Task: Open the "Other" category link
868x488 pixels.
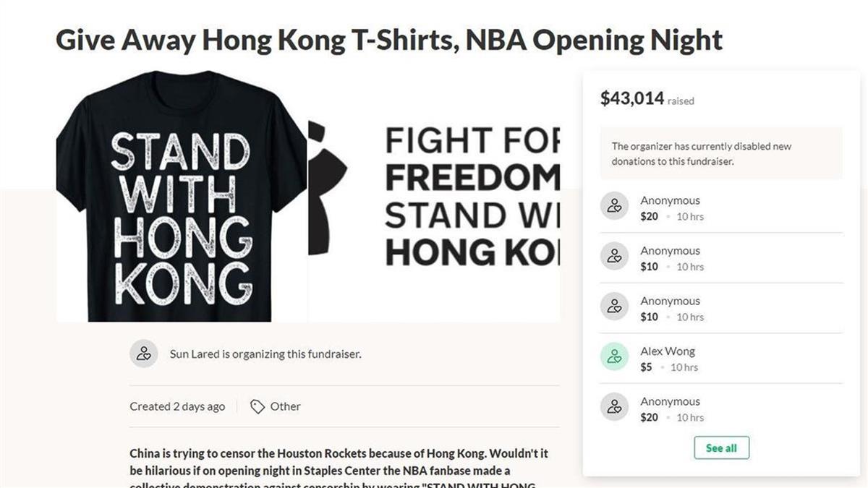Action: click(x=285, y=406)
